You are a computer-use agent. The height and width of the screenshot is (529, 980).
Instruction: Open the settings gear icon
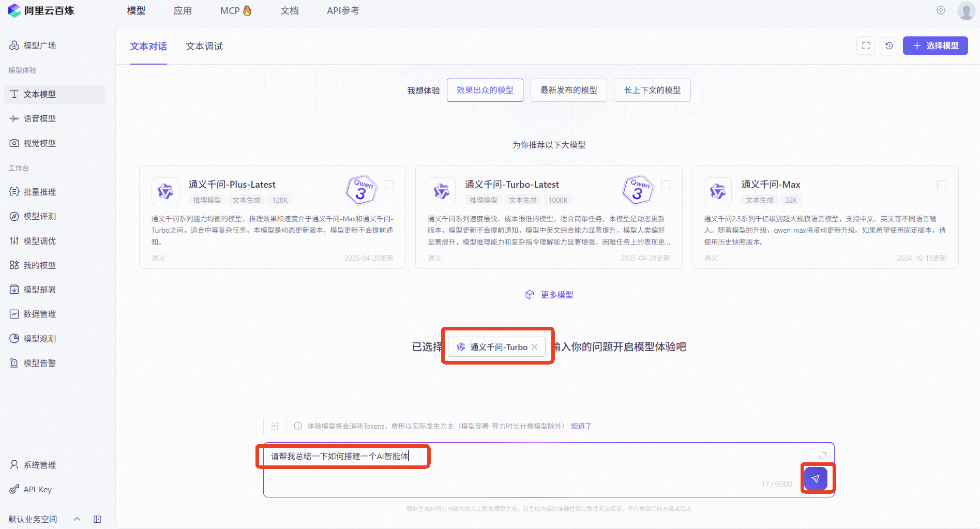tap(941, 10)
